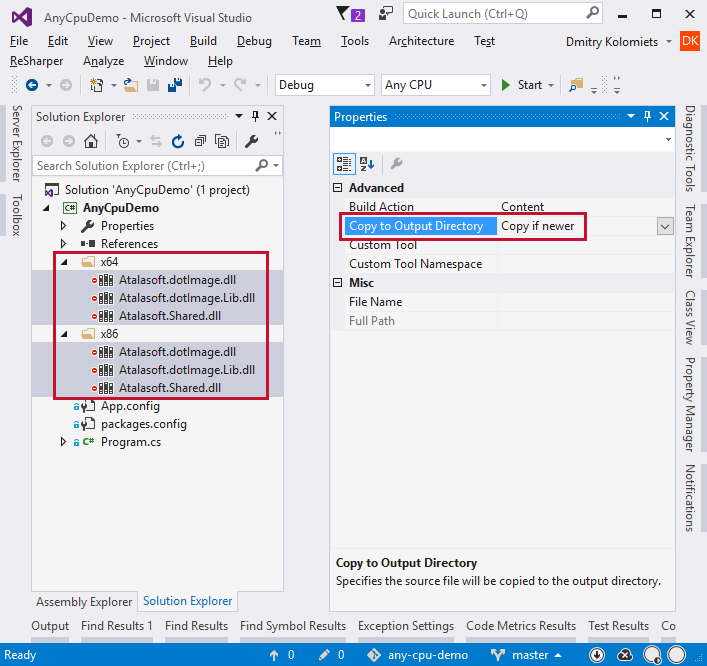The height and width of the screenshot is (666, 707).
Task: Click the pending changes pencil in status bar
Action: [324, 655]
